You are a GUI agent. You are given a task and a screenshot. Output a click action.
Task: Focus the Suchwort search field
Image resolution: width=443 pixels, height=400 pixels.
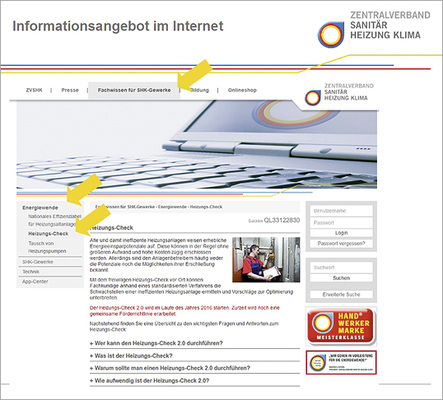(x=341, y=267)
